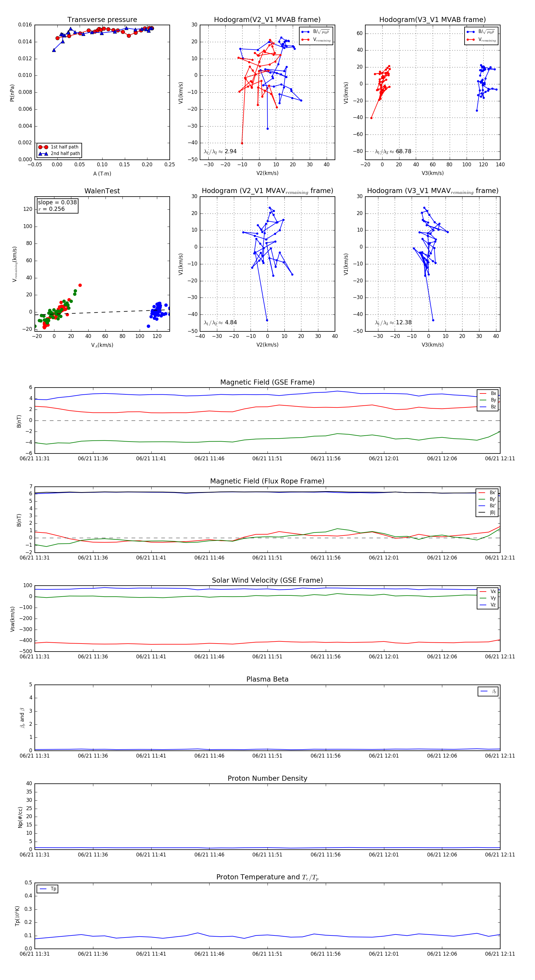The width and height of the screenshot is (535, 980).
Task: Select the Vz legend entry
Action: [x=488, y=605]
